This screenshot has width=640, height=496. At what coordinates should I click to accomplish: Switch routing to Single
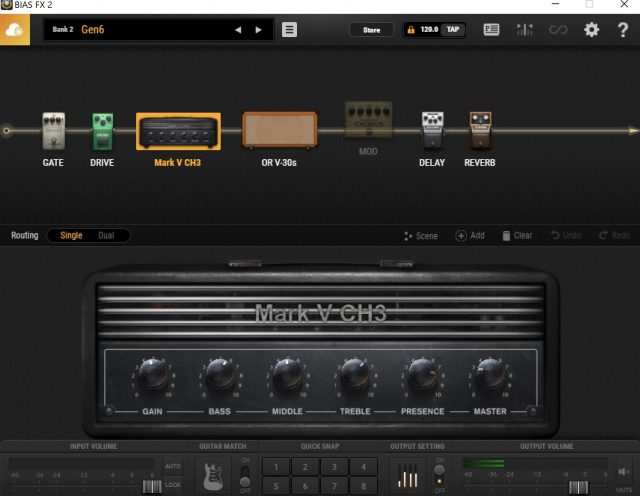71,236
